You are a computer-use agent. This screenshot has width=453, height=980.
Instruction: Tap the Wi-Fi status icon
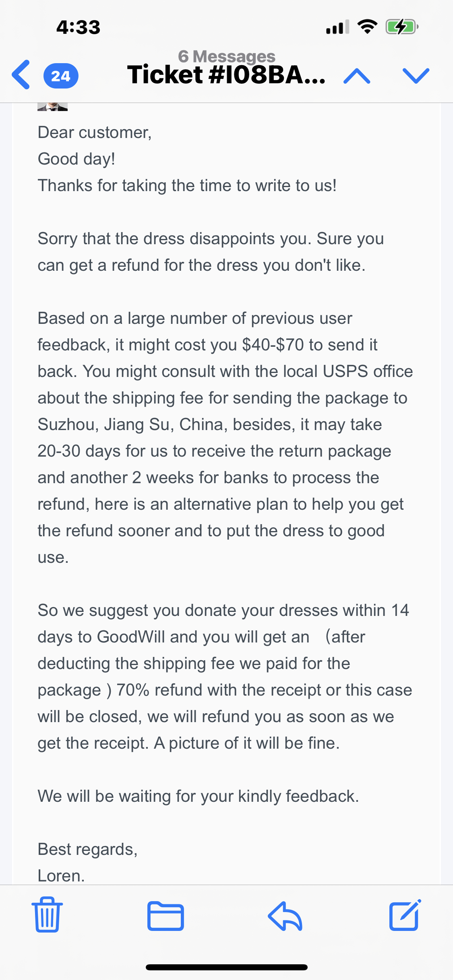tap(367, 27)
